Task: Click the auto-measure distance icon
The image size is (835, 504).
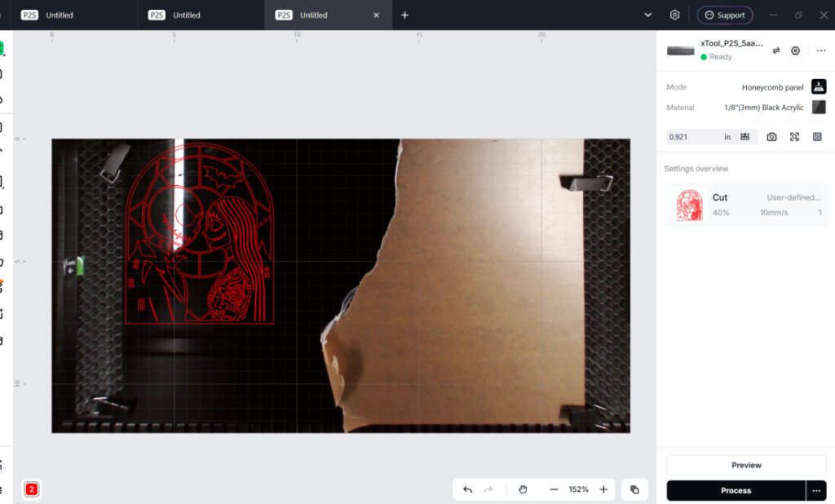Action: [x=745, y=137]
